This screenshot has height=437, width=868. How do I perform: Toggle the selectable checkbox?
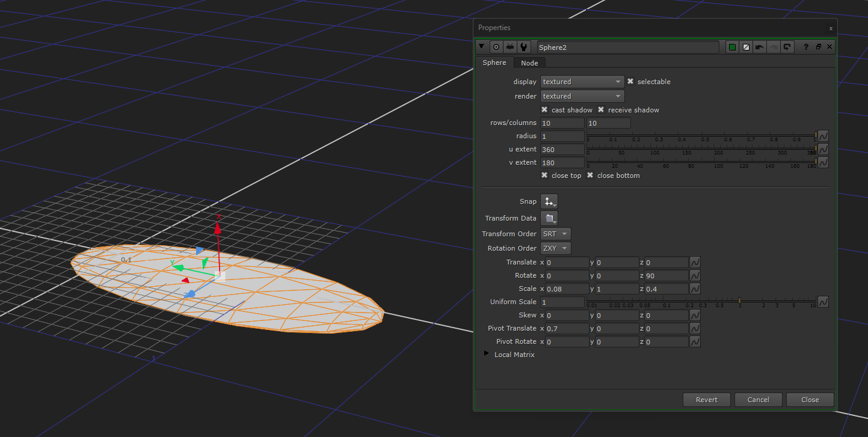[x=630, y=81]
